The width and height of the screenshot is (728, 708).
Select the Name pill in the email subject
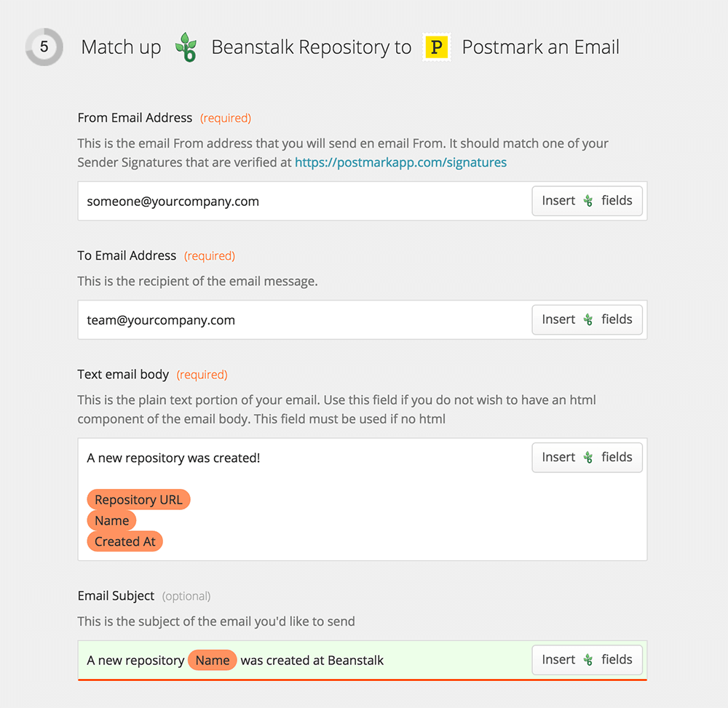[212, 660]
